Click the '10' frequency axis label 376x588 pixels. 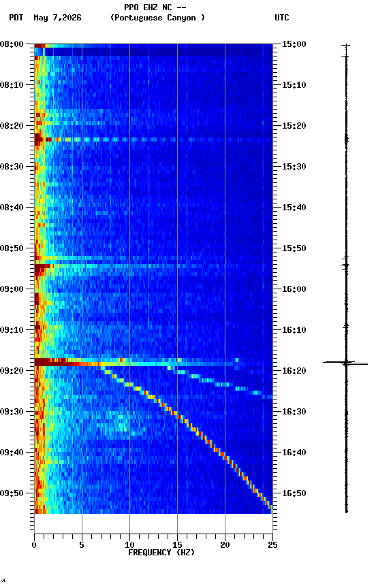pyautogui.click(x=129, y=545)
